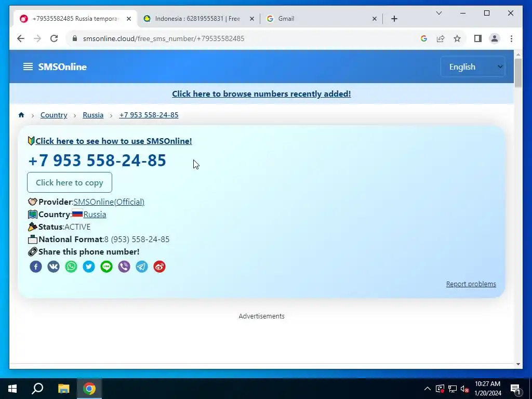532x399 pixels.
Task: Share number via WhatsApp icon
Action: coord(71,267)
